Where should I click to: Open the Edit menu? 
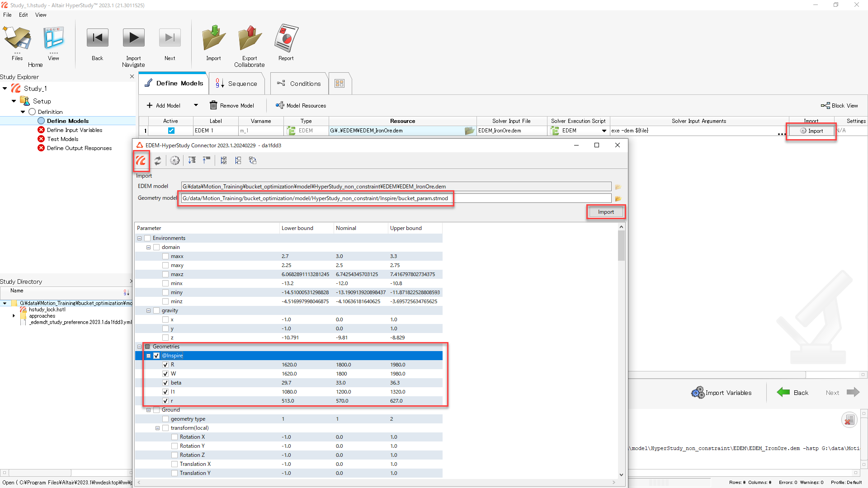click(23, 15)
